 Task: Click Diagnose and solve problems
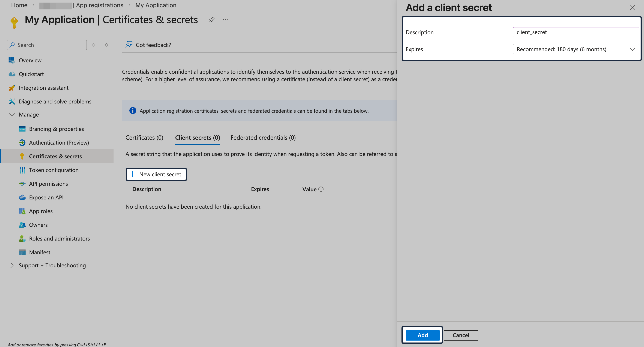pyautogui.click(x=55, y=102)
